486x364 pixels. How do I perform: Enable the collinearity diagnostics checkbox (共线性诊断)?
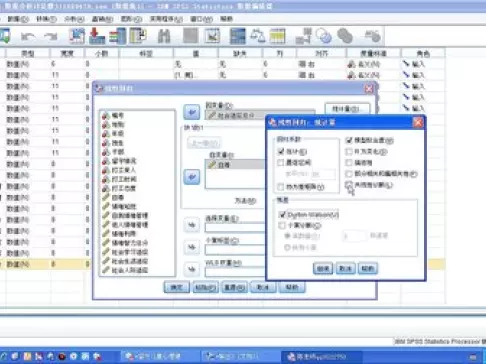349,185
